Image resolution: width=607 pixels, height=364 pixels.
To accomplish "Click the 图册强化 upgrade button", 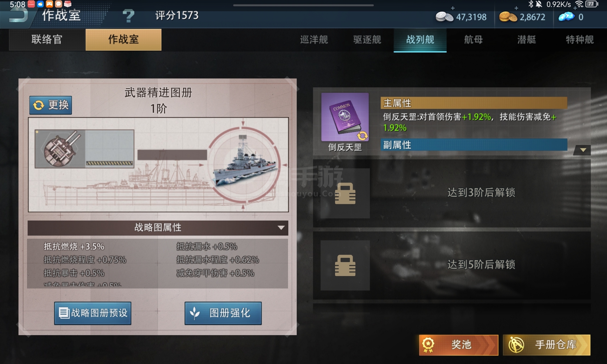I will click(223, 313).
